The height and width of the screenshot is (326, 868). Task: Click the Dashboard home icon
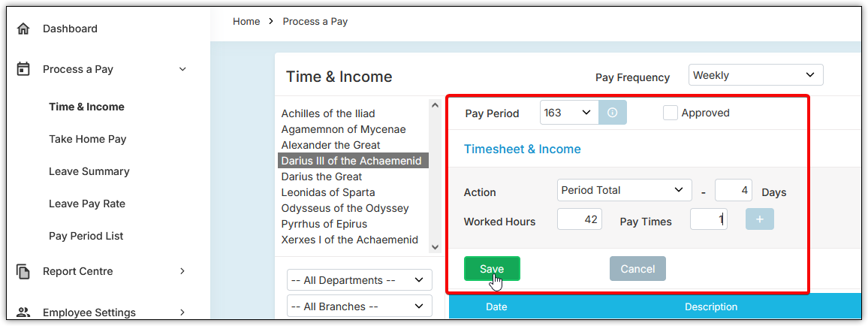pos(23,29)
